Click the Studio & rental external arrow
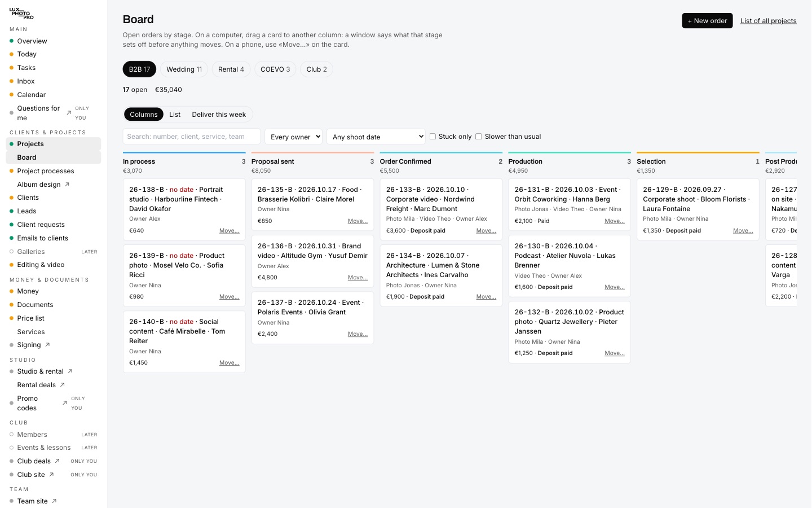 coord(70,371)
